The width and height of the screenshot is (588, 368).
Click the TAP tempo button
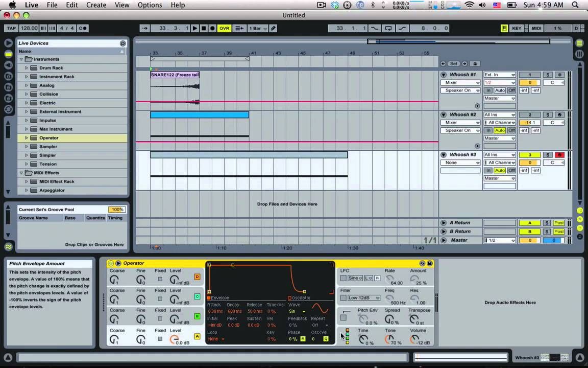click(11, 28)
